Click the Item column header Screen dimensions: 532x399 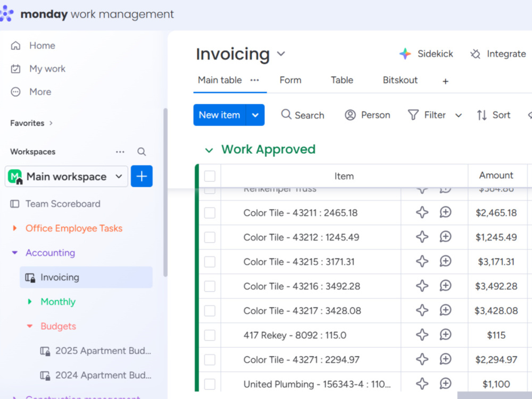point(344,176)
